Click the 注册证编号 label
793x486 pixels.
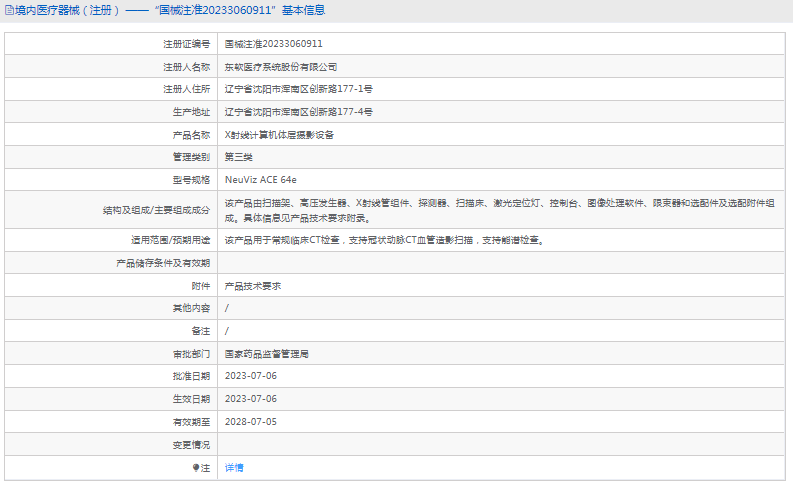point(187,44)
